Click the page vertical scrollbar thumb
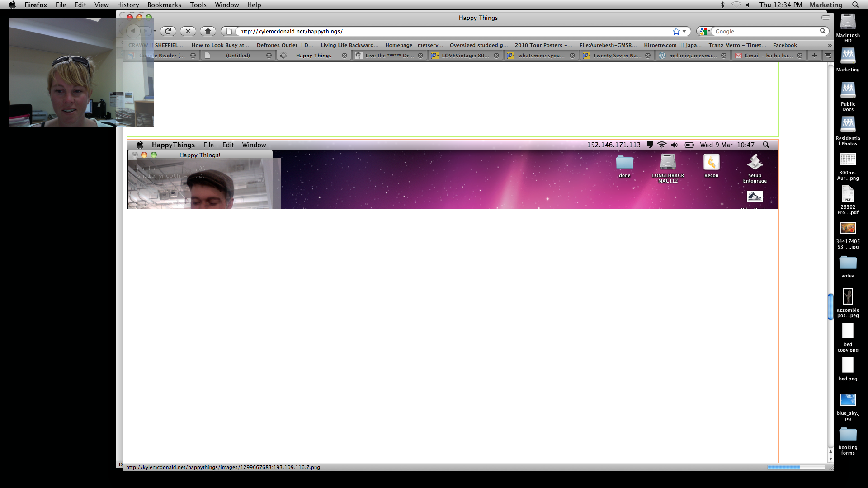The image size is (868, 488). pos(830,307)
